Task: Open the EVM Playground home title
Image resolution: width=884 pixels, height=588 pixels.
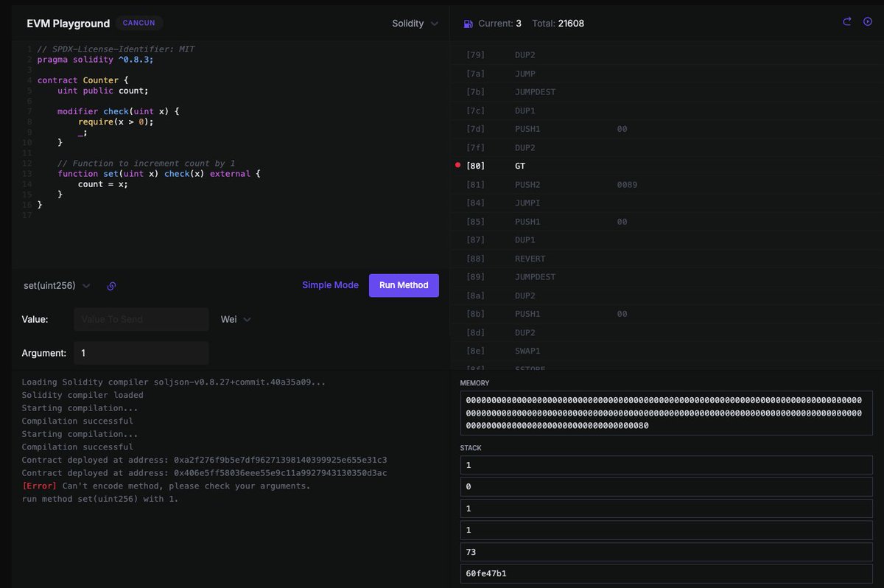Action: tap(68, 24)
